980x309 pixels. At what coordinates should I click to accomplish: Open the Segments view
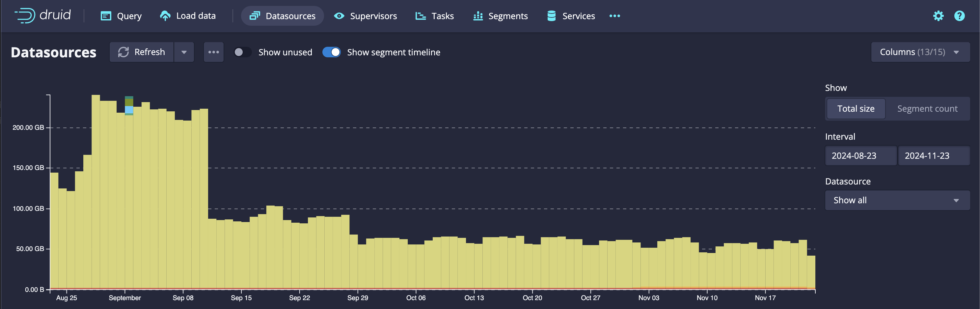500,16
